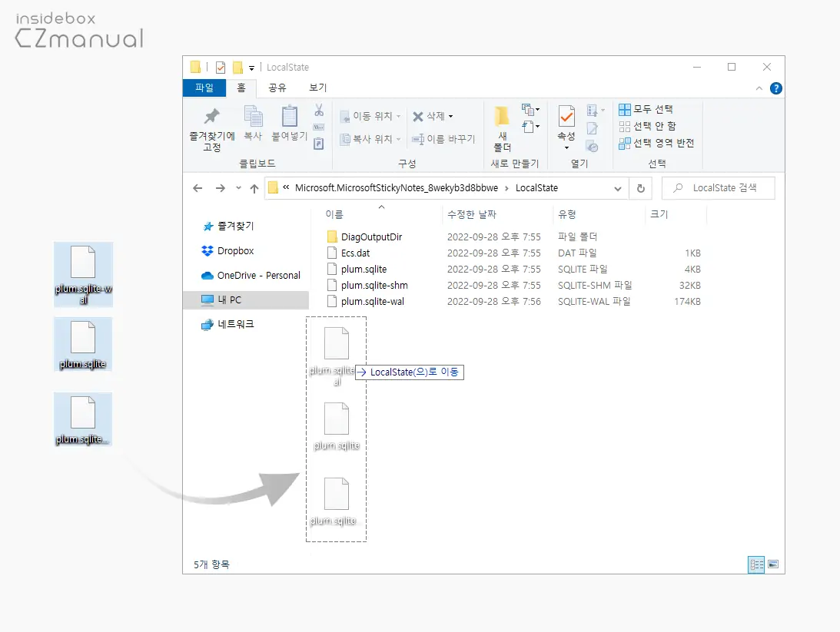Select the plum.sqlite-shm file
Viewport: 840px width, 632px height.
pos(513,285)
